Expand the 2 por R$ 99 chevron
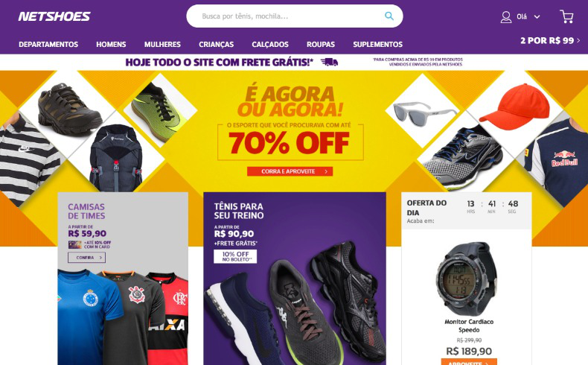Image resolution: width=588 pixels, height=365 pixels. [578, 40]
